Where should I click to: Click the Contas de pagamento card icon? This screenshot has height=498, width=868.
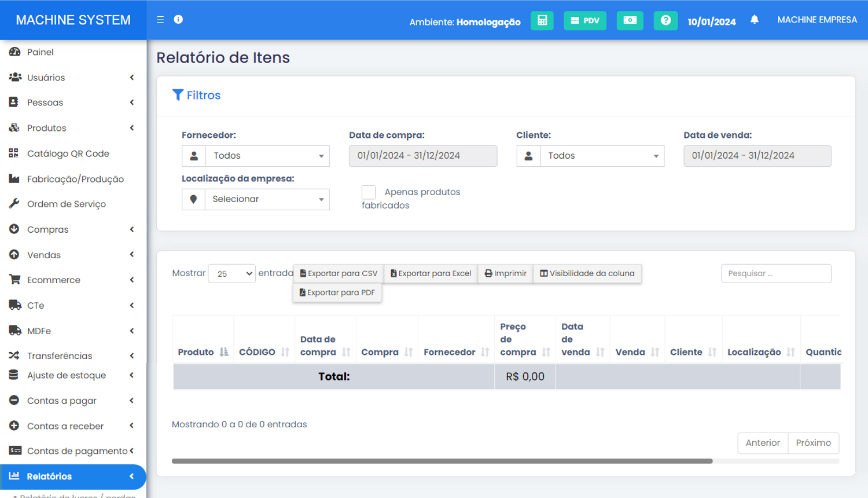pos(15,451)
